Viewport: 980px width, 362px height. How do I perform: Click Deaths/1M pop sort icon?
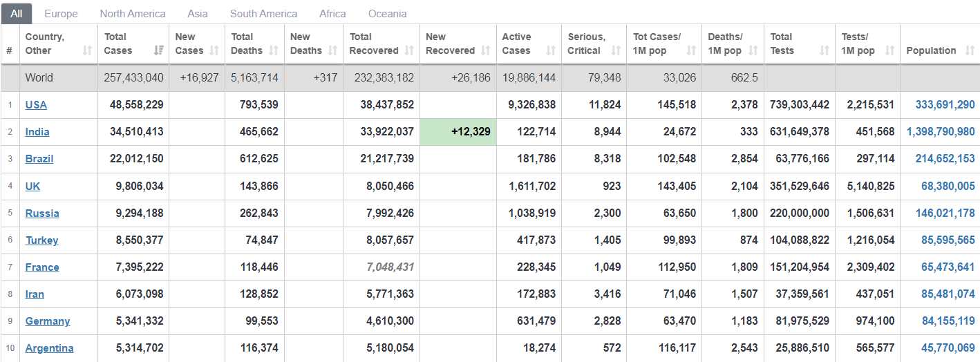753,50
